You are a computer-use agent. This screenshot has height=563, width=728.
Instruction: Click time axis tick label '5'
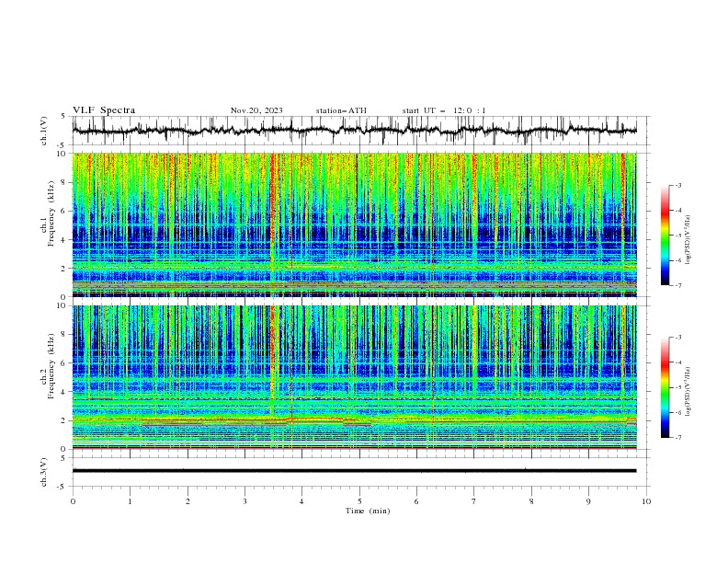[359, 501]
